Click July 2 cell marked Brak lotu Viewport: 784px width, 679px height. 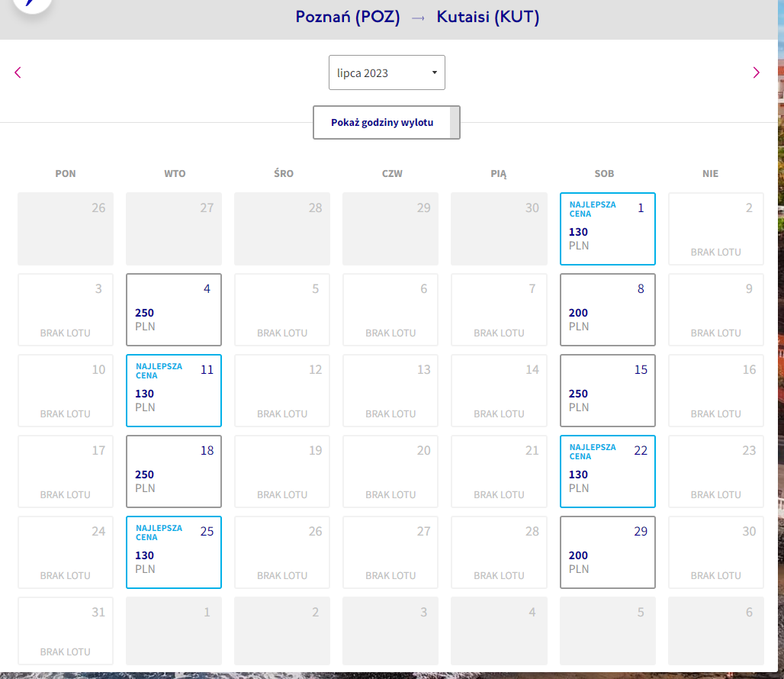tap(716, 229)
